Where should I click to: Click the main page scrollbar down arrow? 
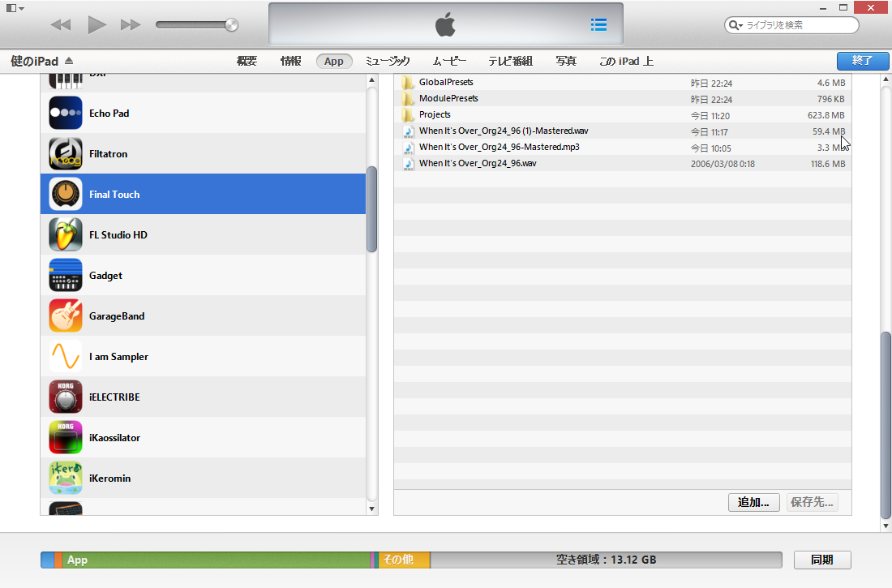click(x=886, y=526)
